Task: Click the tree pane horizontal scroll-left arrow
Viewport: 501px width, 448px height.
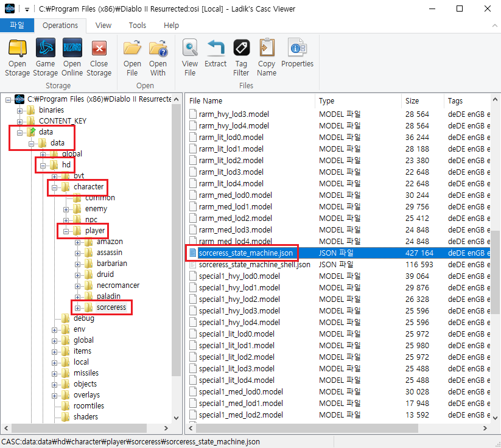Action: click(x=6, y=428)
